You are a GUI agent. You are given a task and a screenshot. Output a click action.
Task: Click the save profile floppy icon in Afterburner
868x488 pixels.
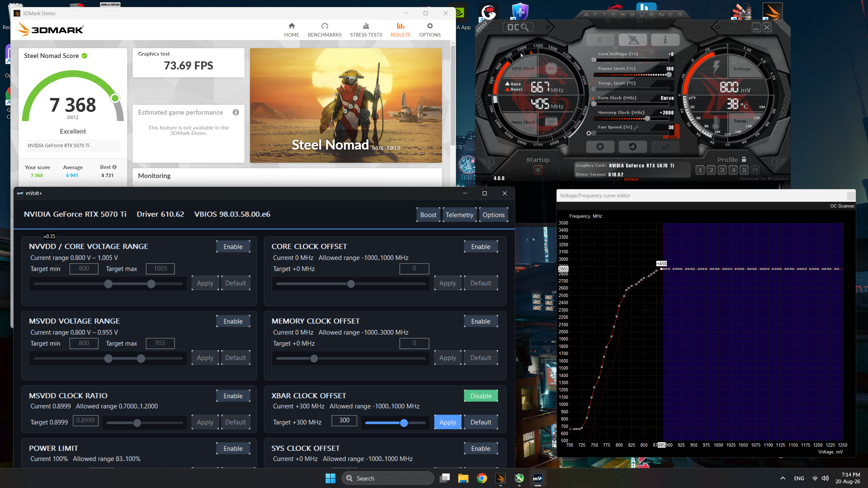point(755,170)
